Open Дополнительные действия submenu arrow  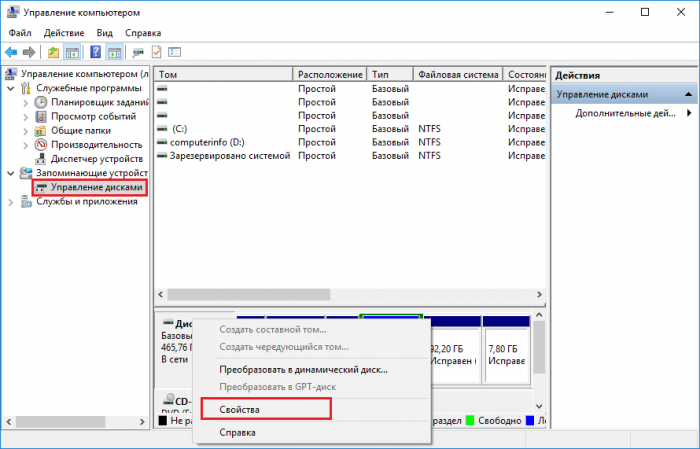pyautogui.click(x=689, y=113)
